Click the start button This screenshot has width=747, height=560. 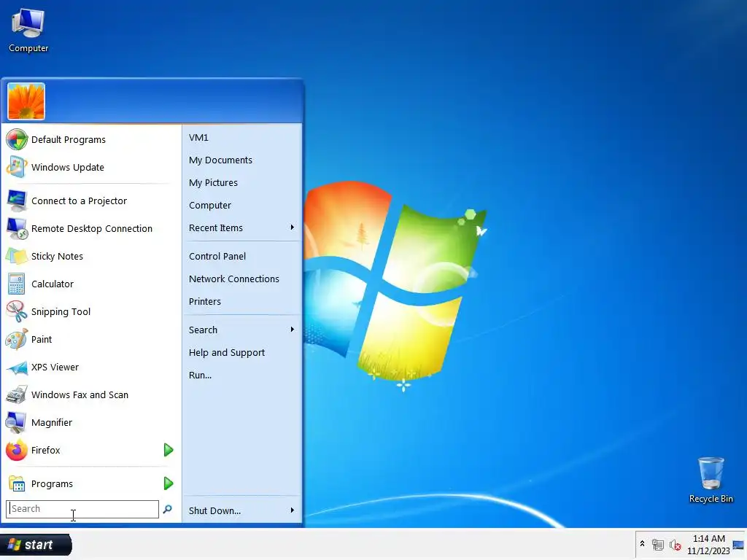tap(36, 545)
